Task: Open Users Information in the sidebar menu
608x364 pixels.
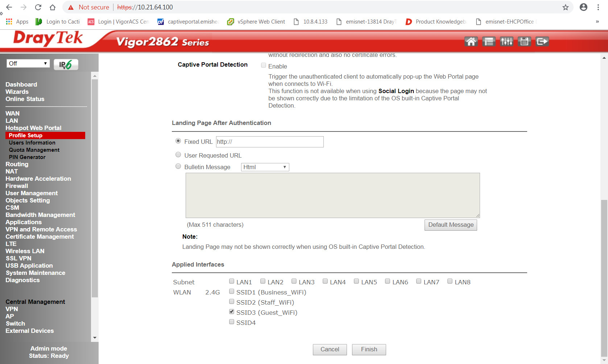Action: [32, 143]
